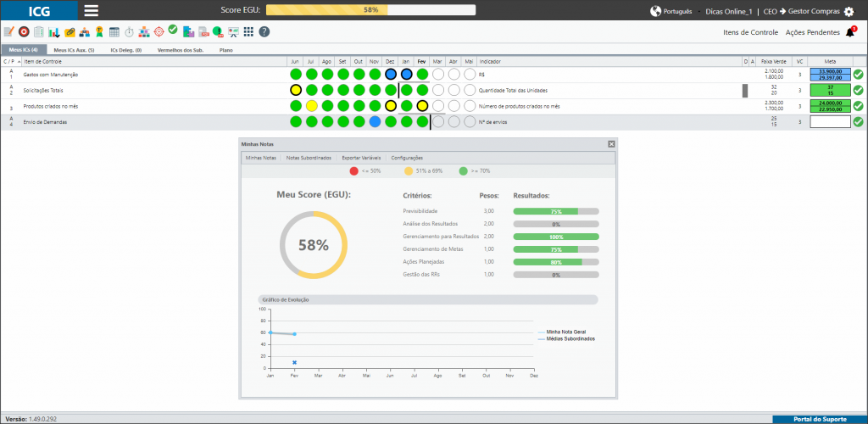Viewport: 868px width, 424px height.
Task: Click the Score EGU progress bar
Action: point(371,10)
